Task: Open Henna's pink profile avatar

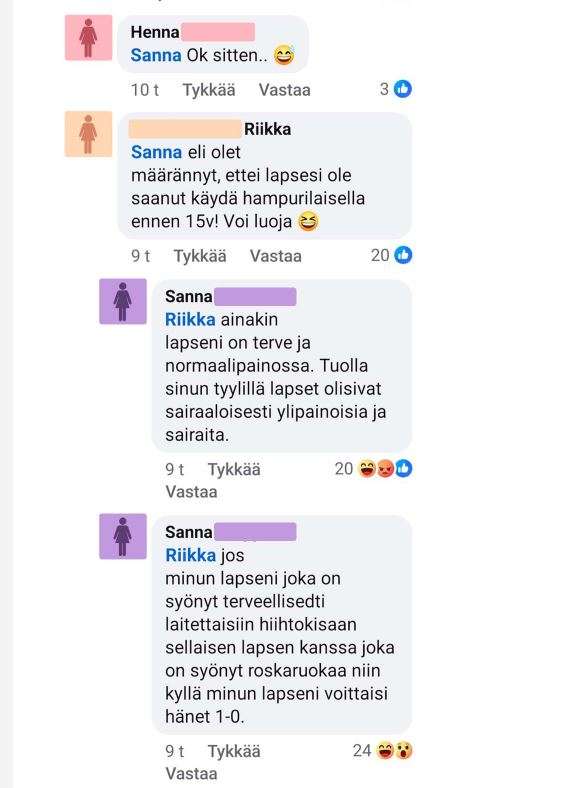Action: (88, 38)
